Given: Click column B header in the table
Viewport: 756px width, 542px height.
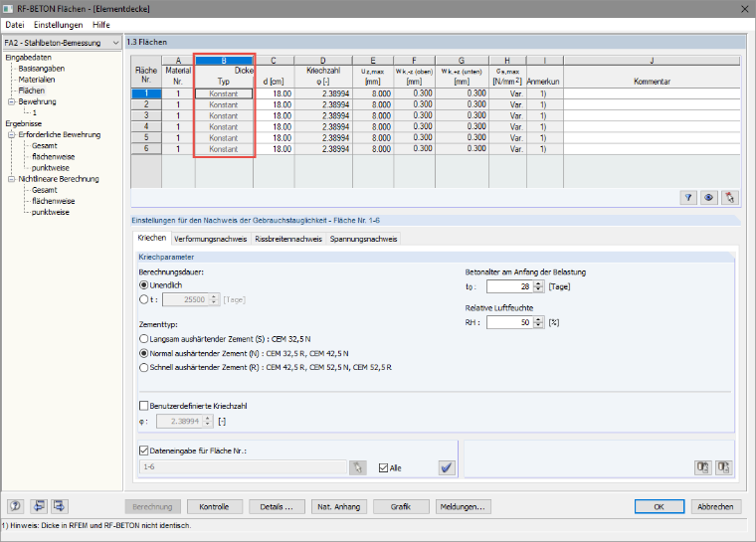Looking at the screenshot, I should 224,61.
